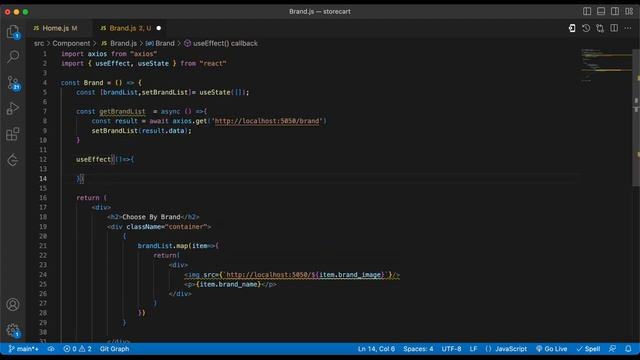Open the editor More Actions ellipsis
Image resolution: width=640 pixels, height=360 pixels.
[628, 28]
